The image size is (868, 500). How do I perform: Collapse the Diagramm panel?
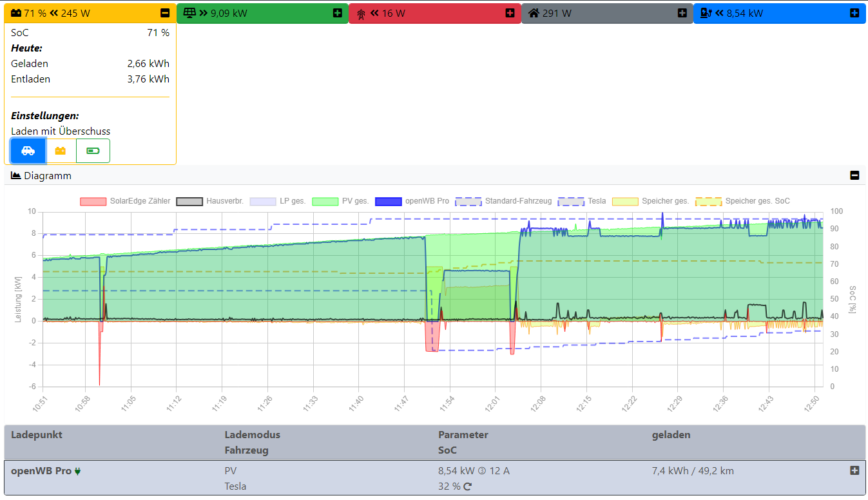coord(854,175)
